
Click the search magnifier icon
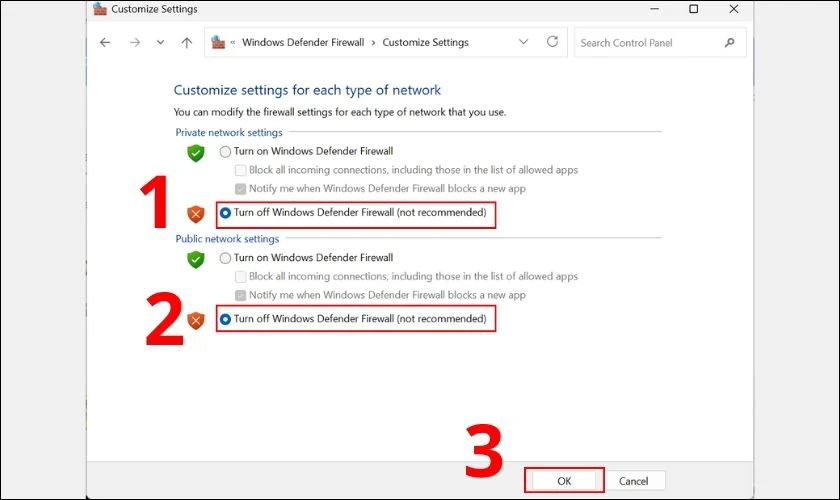[729, 42]
